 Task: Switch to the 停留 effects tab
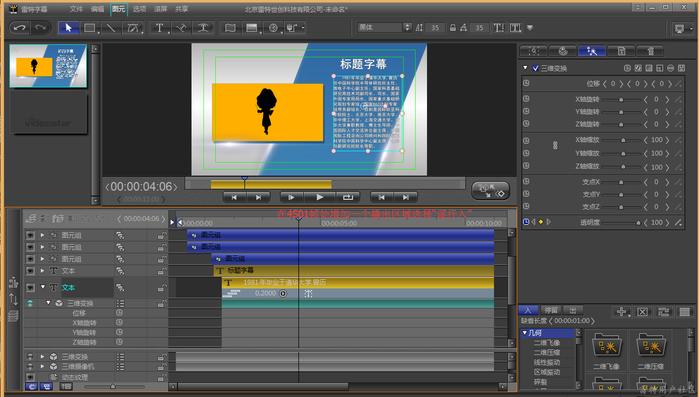551,310
